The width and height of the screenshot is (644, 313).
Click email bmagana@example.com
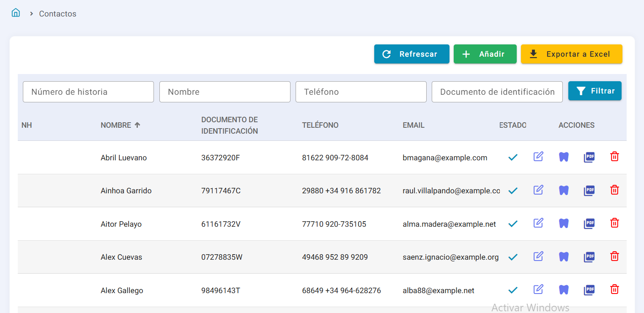coord(445,158)
